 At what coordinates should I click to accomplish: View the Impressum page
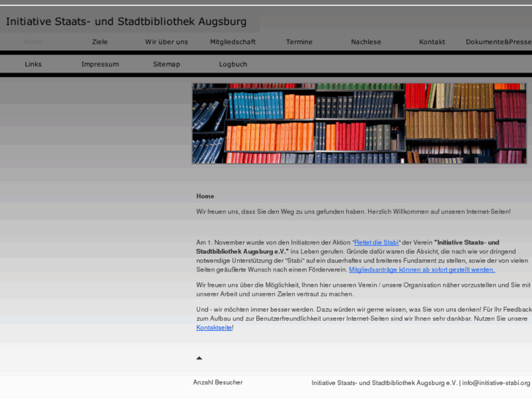[x=100, y=64]
